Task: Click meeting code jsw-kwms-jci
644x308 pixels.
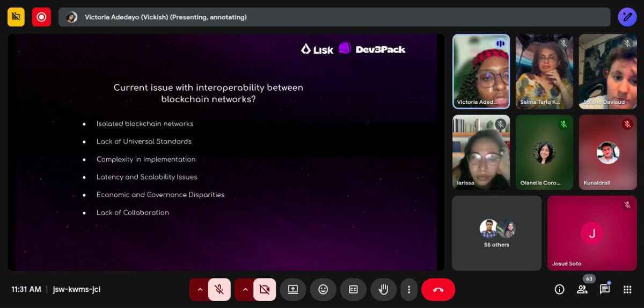Action: coord(76,289)
